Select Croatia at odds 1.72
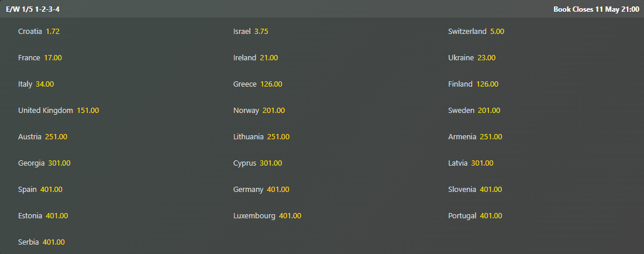Image resolution: width=644 pixels, height=254 pixels. point(39,31)
